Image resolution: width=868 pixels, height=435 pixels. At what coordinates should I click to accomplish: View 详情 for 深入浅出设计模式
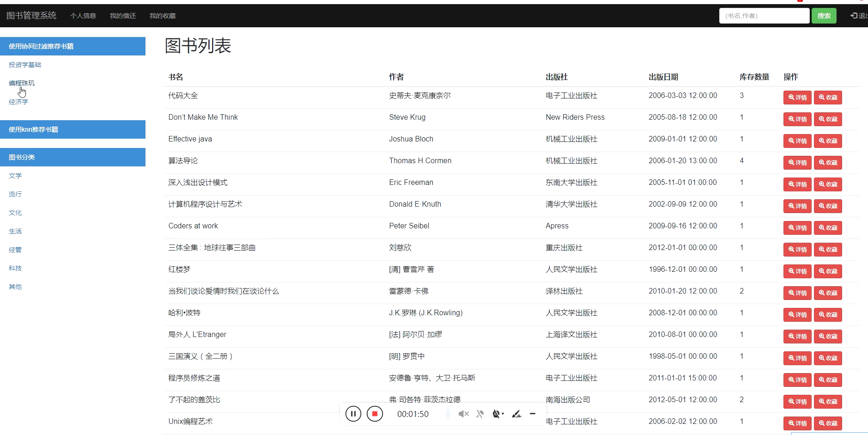pos(797,184)
